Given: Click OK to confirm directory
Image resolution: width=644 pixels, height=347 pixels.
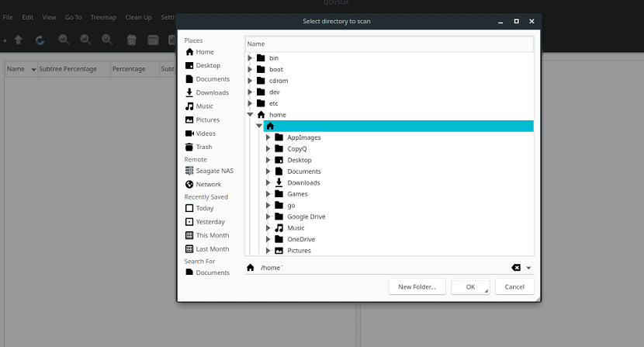Looking at the screenshot, I should pyautogui.click(x=470, y=287).
